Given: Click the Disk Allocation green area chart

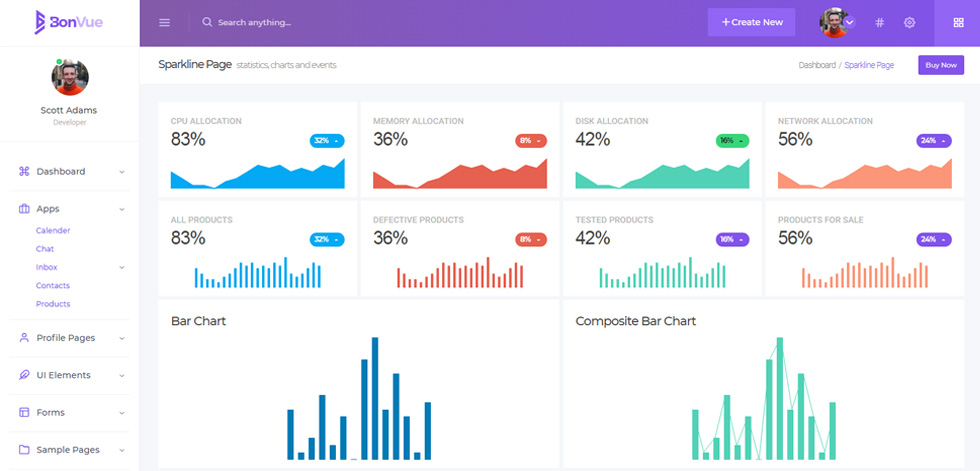Looking at the screenshot, I should pyautogui.click(x=662, y=174).
